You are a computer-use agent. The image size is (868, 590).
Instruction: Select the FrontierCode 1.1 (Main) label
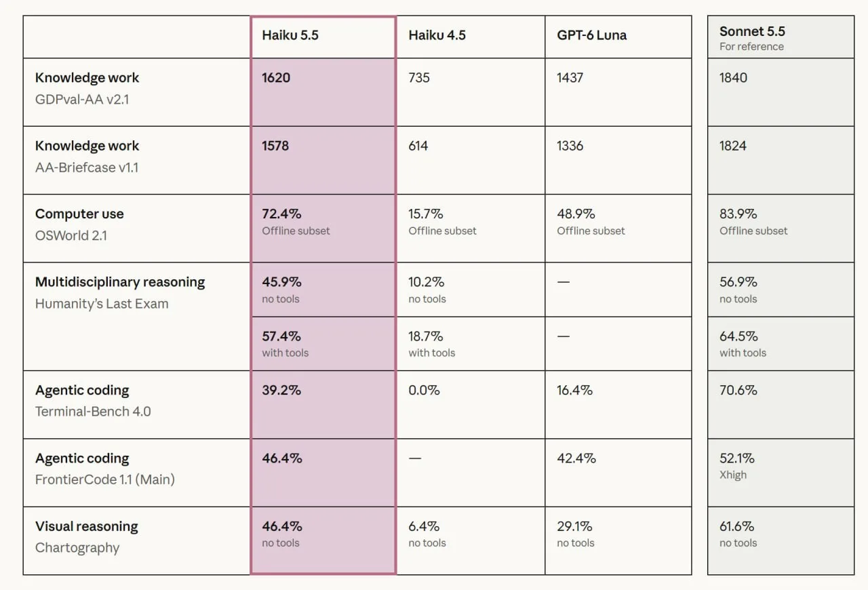tap(105, 479)
